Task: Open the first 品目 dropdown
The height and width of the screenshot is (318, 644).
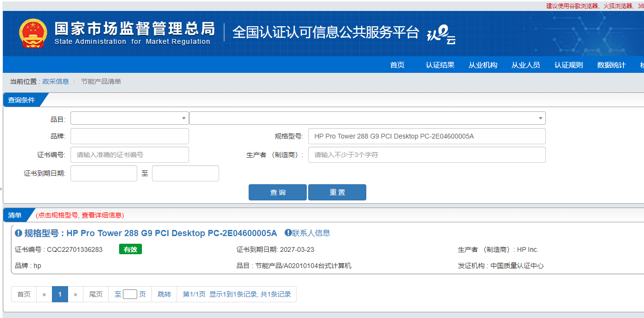Action: (130, 118)
